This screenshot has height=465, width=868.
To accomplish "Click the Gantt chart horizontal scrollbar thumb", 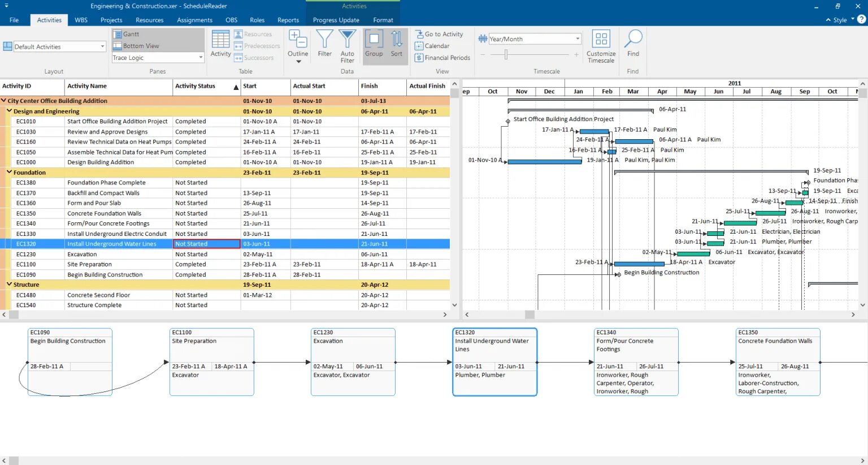I will coord(530,315).
